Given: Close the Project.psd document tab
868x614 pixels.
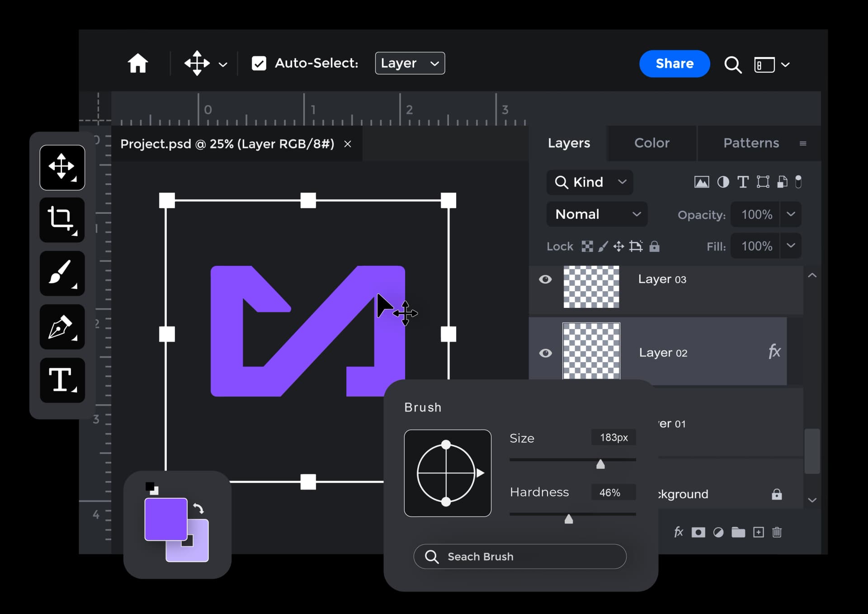Looking at the screenshot, I should [348, 144].
